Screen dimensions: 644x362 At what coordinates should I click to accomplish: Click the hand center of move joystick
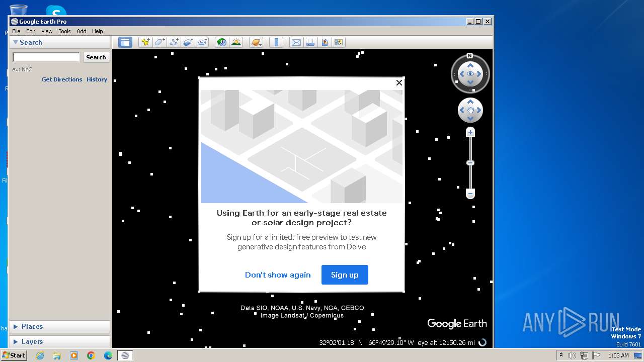click(470, 111)
